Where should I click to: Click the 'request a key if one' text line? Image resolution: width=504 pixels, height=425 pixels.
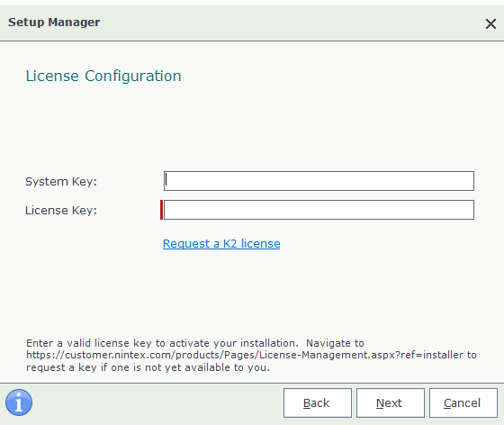point(148,367)
